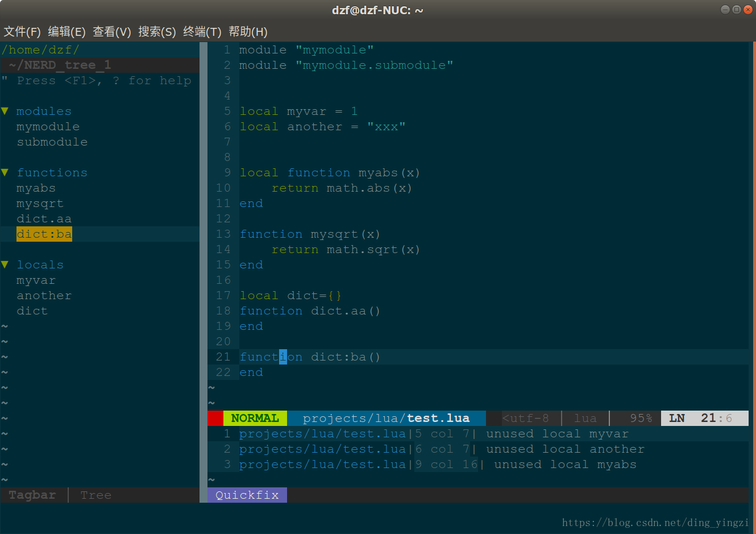Screen dimensions: 756x534
Task: Place cursor on function mysqrt(x) line
Action: point(310,234)
